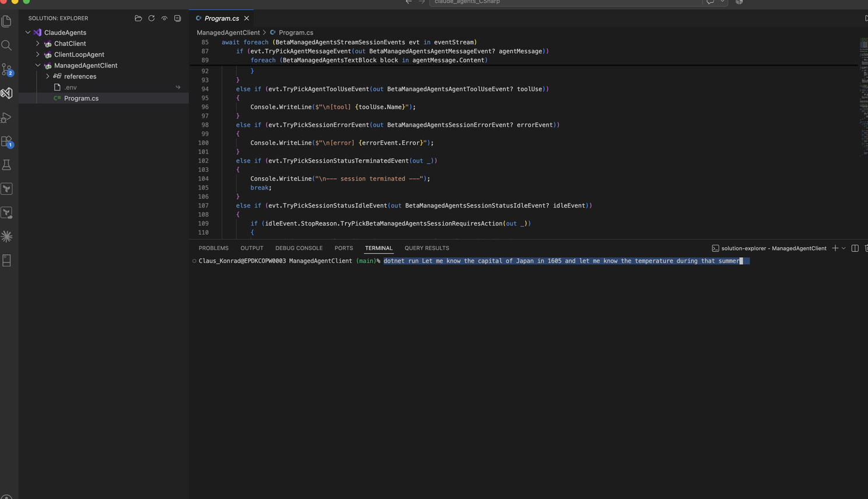Click Program.cs in the breadcrumb

[296, 33]
